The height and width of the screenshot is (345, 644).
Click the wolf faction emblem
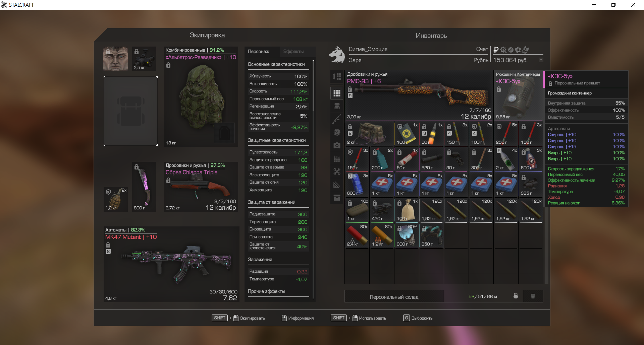[337, 55]
